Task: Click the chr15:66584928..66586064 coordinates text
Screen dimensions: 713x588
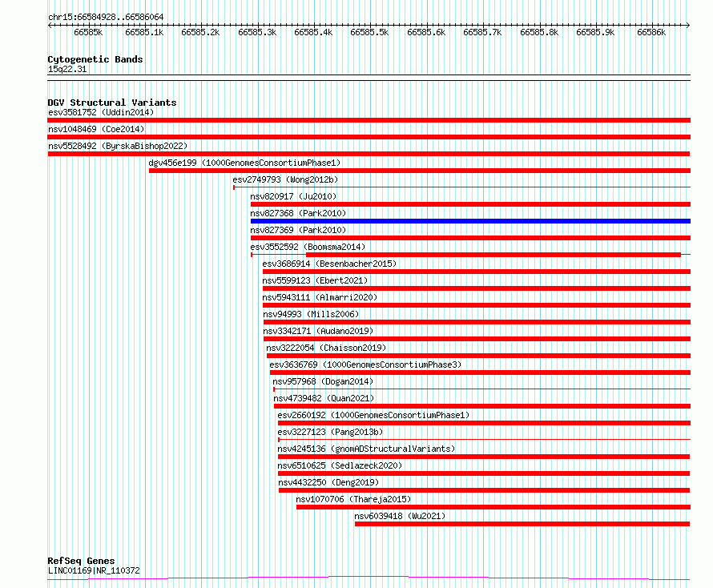Action: [106, 18]
